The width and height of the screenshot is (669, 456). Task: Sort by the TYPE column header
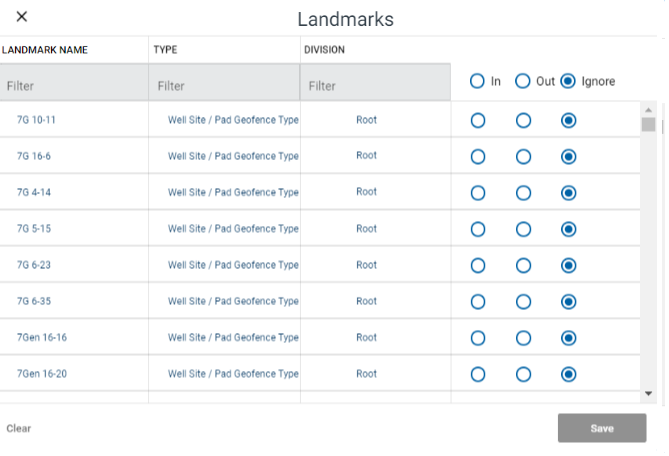coord(166,50)
